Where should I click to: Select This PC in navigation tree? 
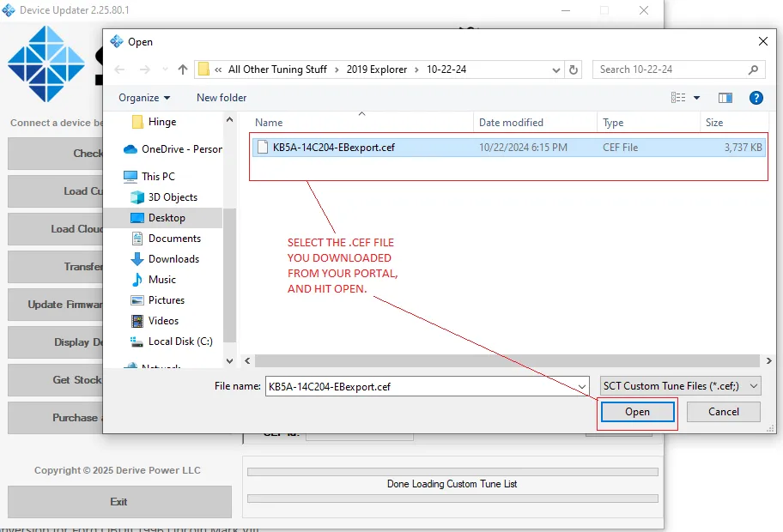click(x=158, y=176)
